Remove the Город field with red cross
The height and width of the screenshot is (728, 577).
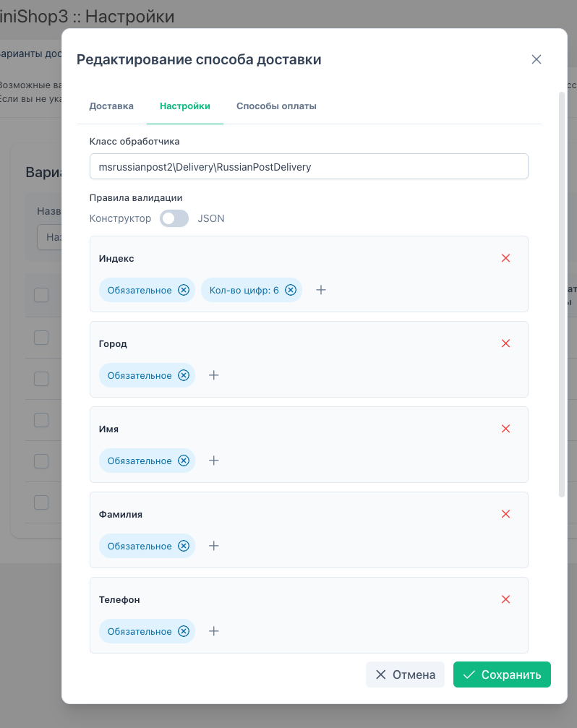pos(505,343)
